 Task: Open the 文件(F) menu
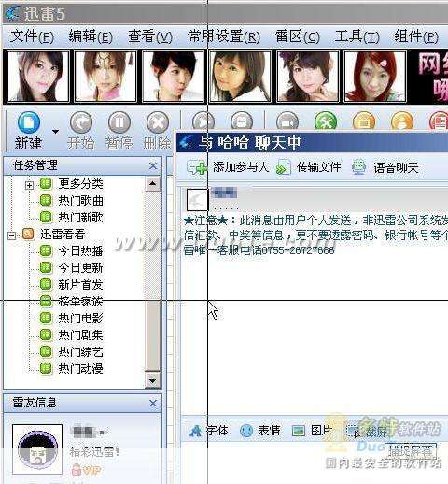tap(32, 36)
